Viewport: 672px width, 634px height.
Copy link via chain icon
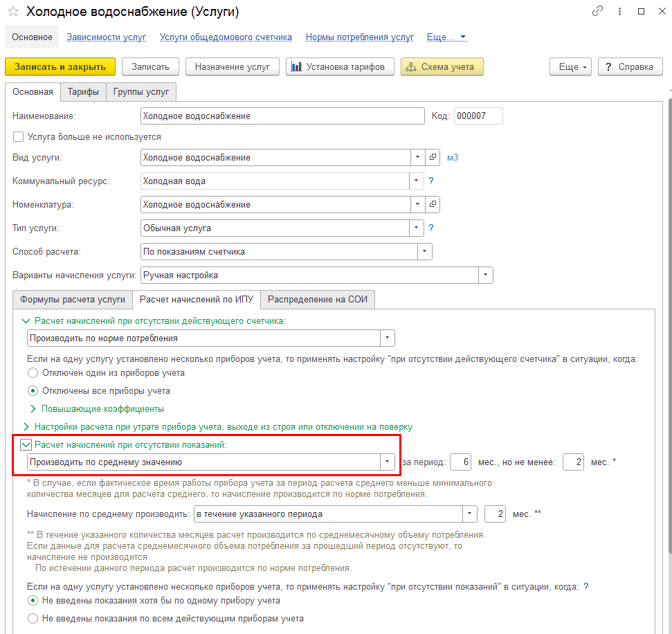(597, 11)
